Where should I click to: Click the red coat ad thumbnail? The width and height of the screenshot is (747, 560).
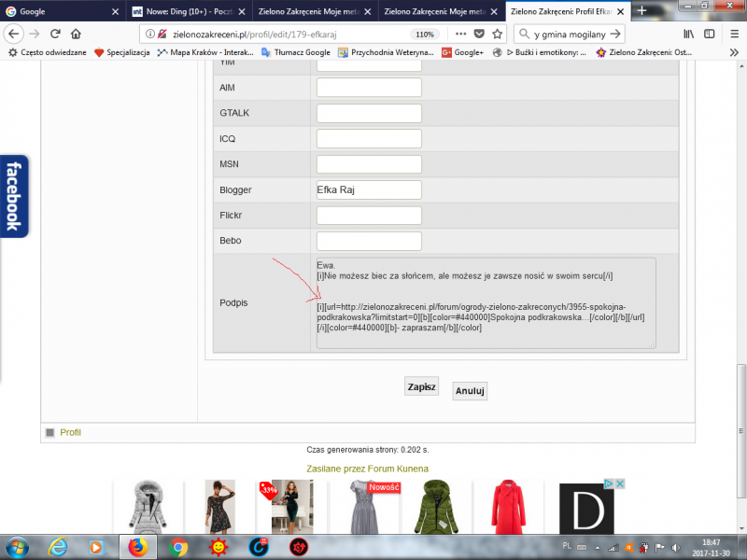[509, 507]
